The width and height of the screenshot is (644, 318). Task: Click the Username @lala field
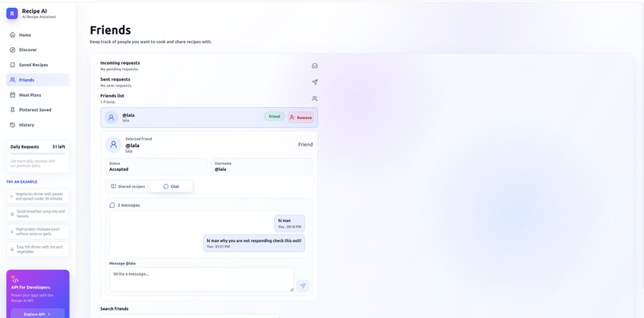click(x=261, y=166)
